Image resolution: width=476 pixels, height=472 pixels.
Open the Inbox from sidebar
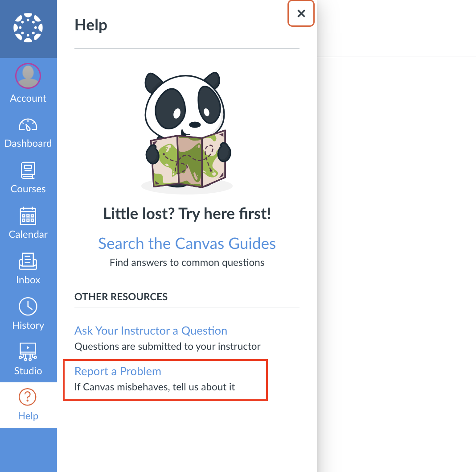tap(28, 269)
